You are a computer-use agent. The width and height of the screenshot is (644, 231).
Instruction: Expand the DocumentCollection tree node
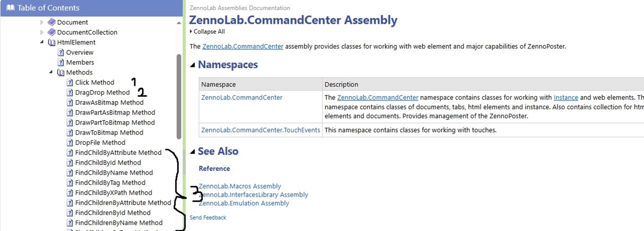coord(42,32)
